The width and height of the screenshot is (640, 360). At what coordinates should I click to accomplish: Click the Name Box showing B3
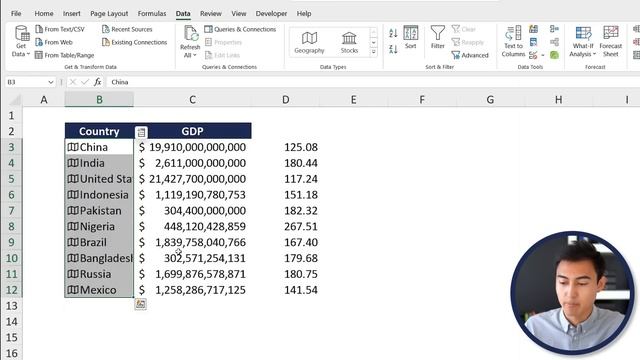coord(26,82)
